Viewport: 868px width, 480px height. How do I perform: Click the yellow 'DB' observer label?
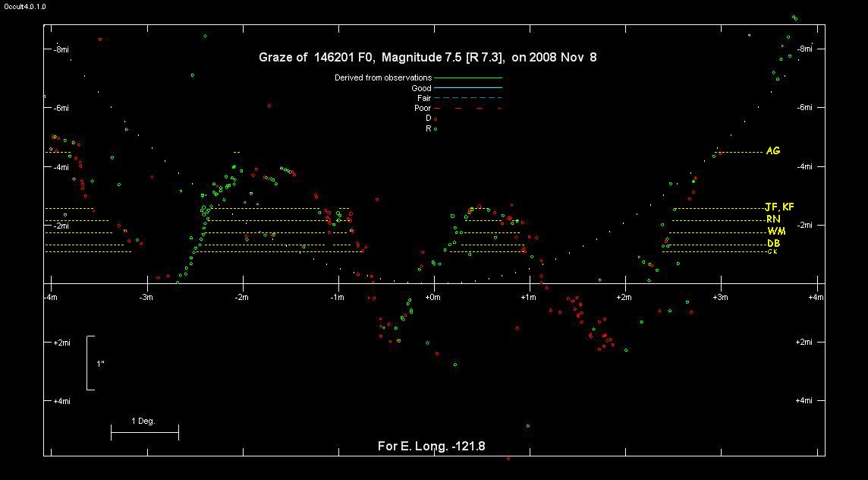(773, 243)
